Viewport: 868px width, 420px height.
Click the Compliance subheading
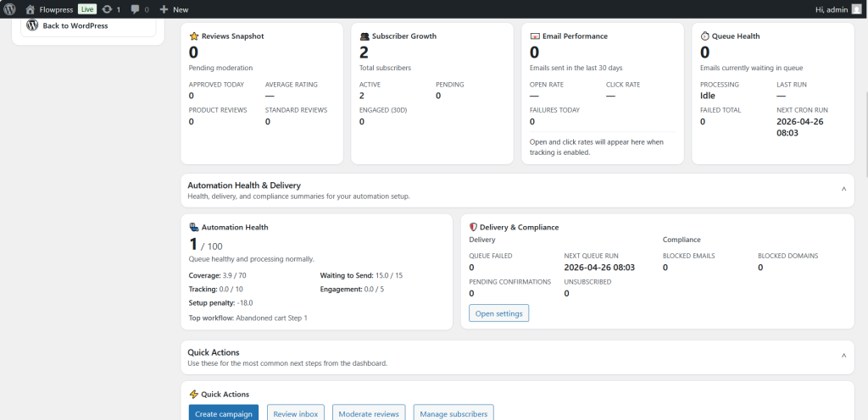click(682, 240)
